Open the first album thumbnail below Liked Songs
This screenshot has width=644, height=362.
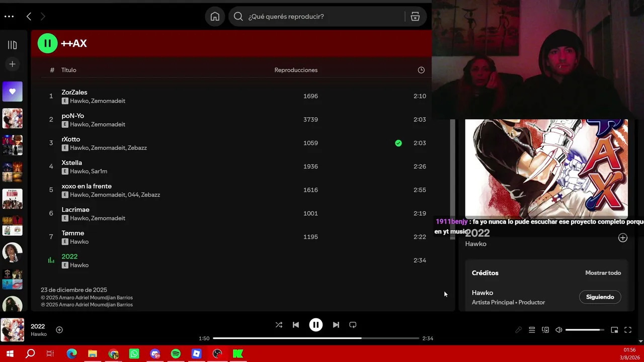12,119
